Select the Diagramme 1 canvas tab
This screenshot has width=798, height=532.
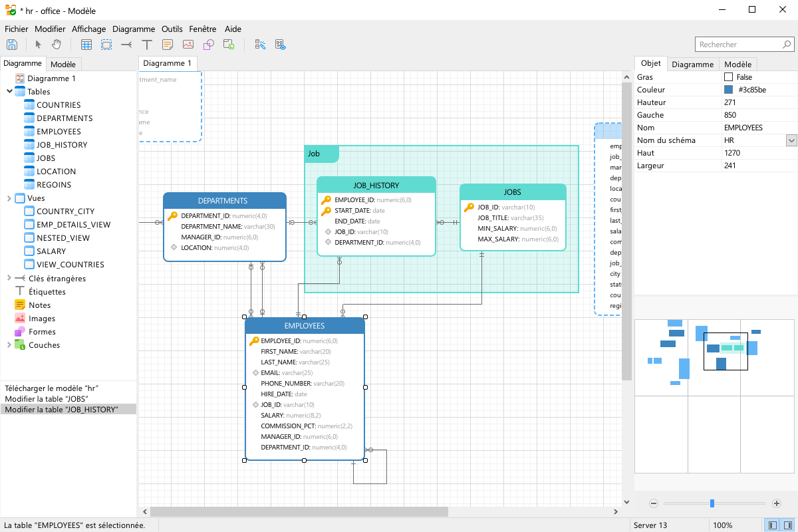[168, 63]
